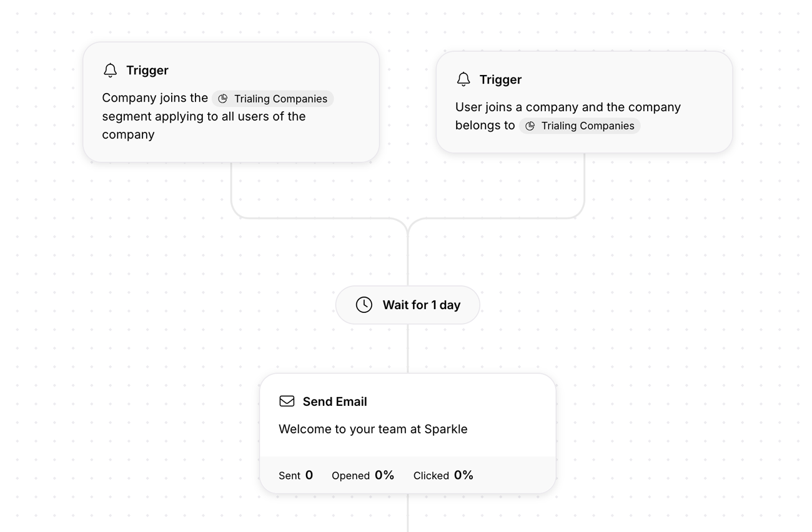Select the Trialing Companies pill in the left Trigger
Viewport: 812px width, 532px height.
tap(273, 99)
